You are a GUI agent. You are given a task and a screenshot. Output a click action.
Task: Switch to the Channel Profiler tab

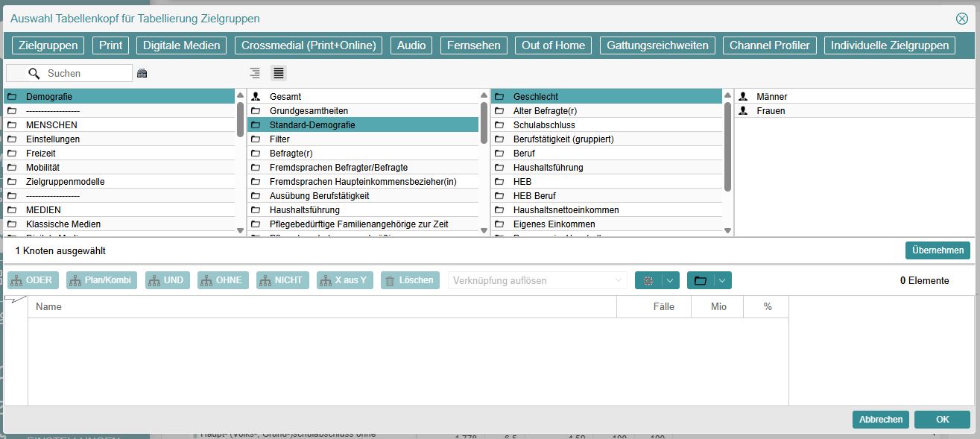(769, 45)
